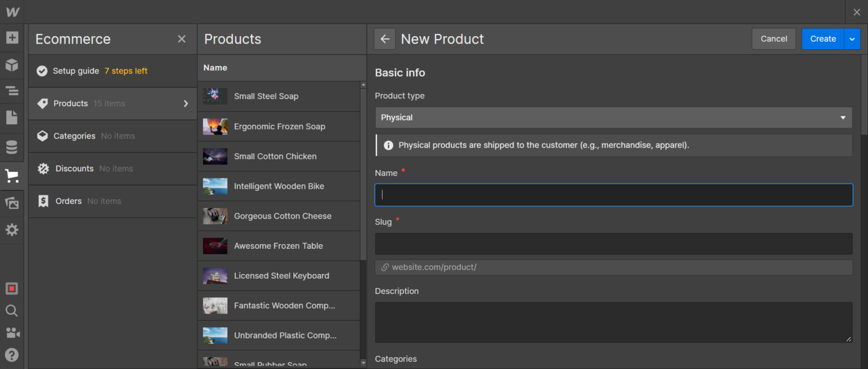Screen dimensions: 868x369
Task: Open the Product type dropdown
Action: 614,118
